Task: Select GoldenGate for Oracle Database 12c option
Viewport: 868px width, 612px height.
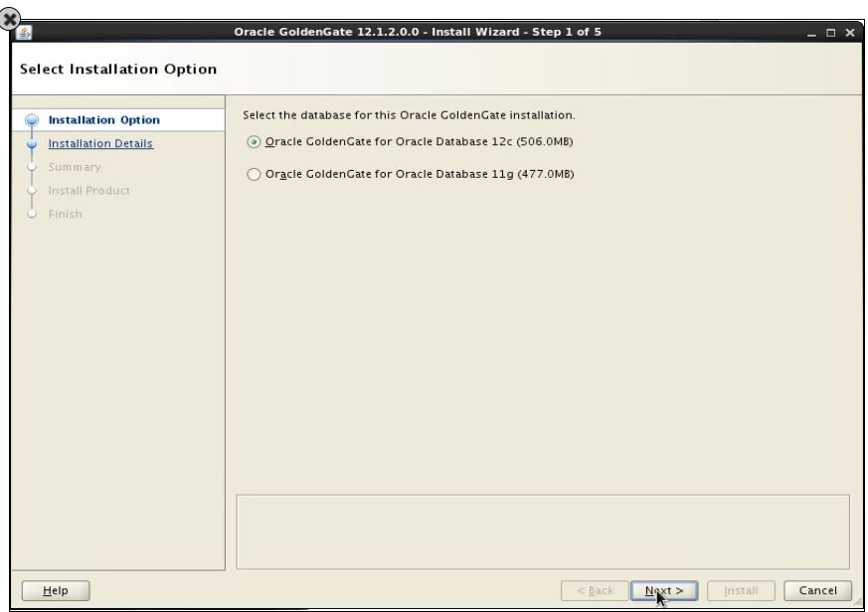Action: pos(253,142)
